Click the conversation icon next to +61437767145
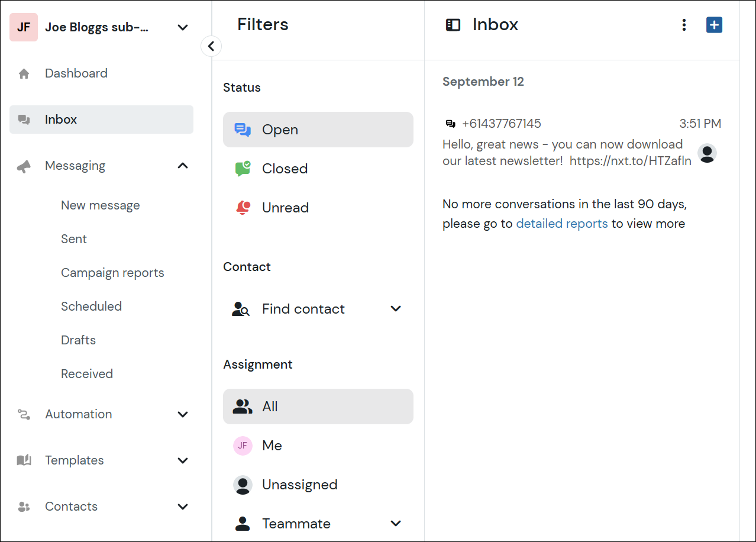 pyautogui.click(x=451, y=123)
